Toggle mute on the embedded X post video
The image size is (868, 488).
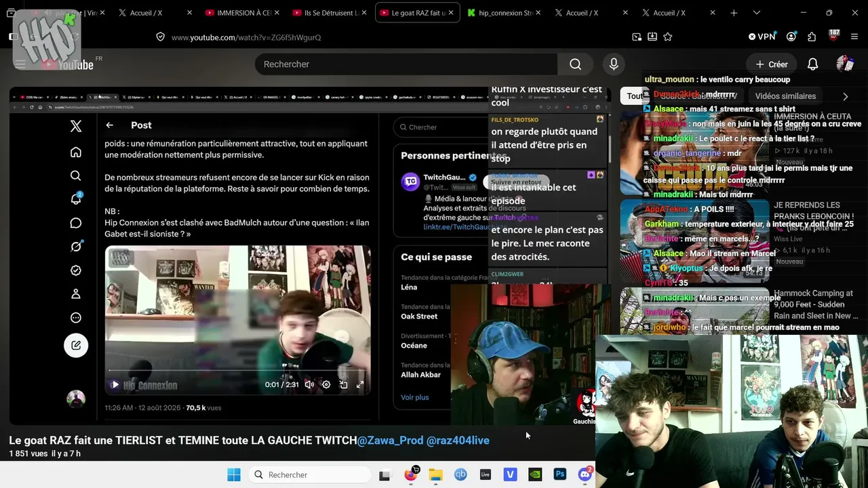click(309, 384)
